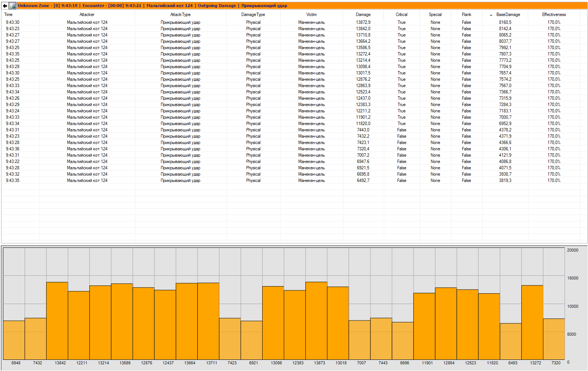Sort by the Victim column header

tap(312, 15)
